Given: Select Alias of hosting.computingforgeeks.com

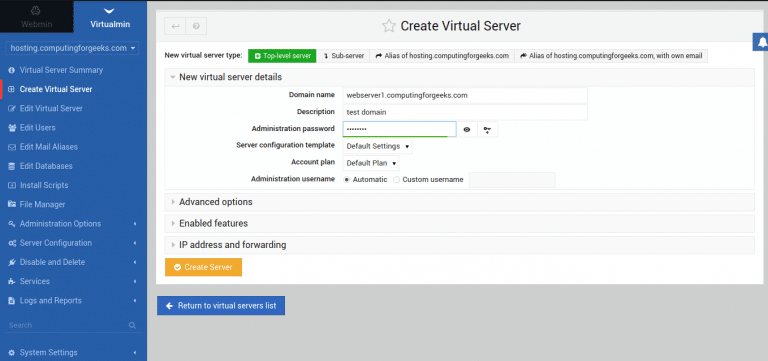Looking at the screenshot, I should [442, 56].
